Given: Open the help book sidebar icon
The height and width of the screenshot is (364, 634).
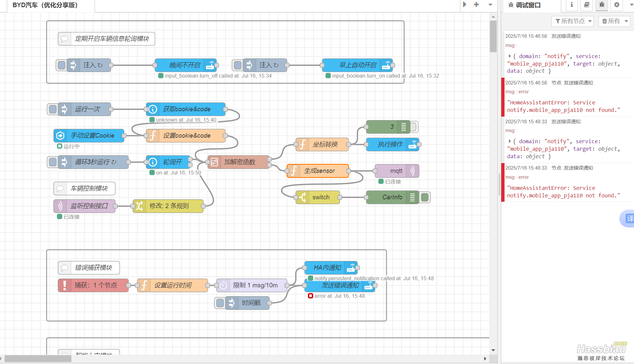Looking at the screenshot, I should click(587, 5).
